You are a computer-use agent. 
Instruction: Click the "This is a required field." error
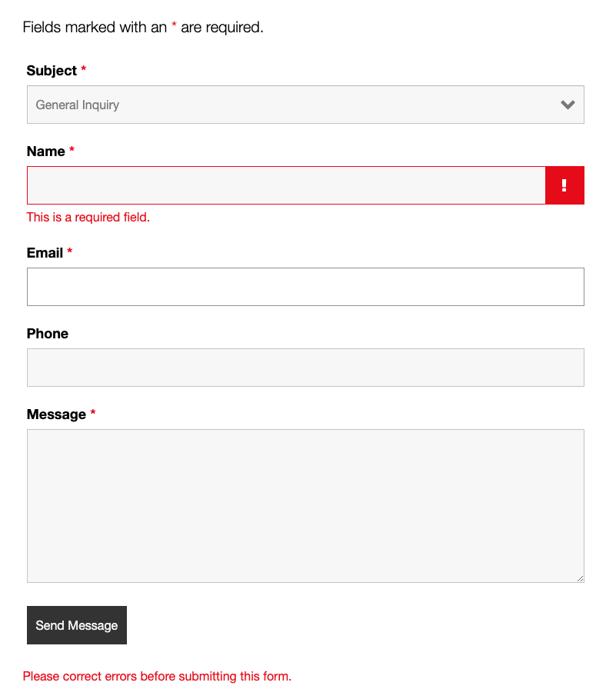tap(88, 217)
